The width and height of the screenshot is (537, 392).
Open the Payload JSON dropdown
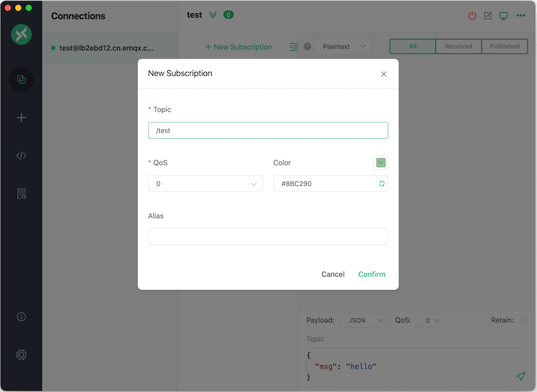point(365,321)
